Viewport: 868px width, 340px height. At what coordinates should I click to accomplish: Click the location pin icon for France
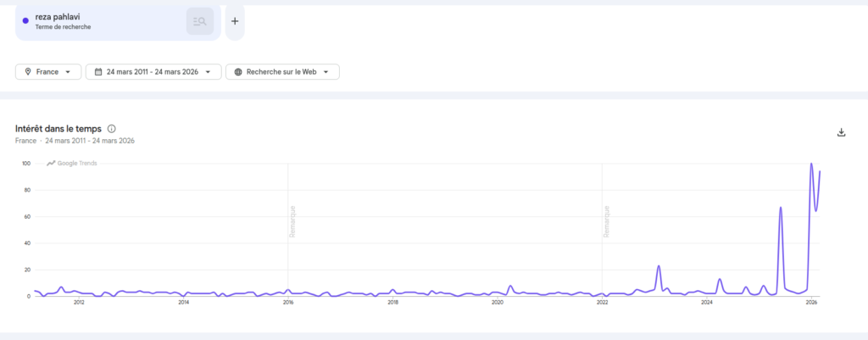pyautogui.click(x=28, y=72)
